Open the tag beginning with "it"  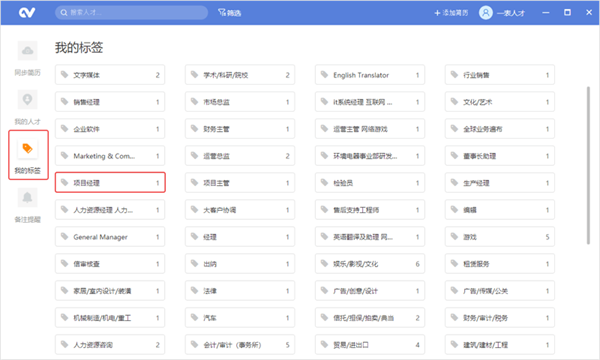pos(370,102)
